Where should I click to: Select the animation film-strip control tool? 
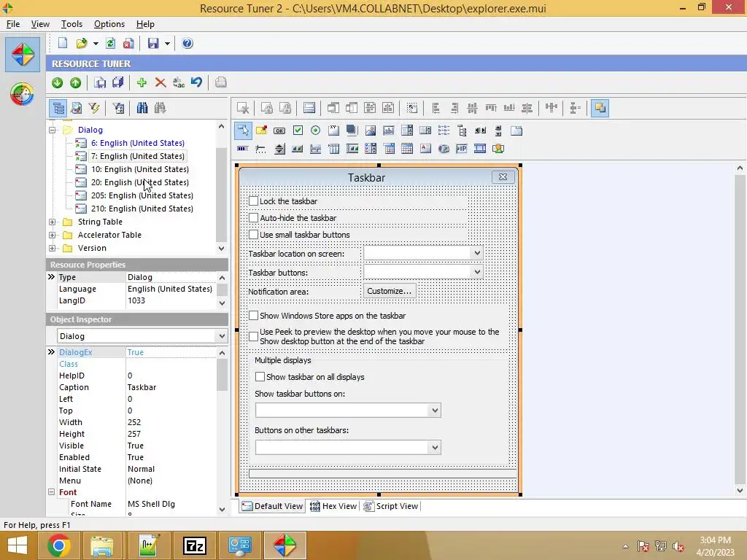(x=480, y=149)
